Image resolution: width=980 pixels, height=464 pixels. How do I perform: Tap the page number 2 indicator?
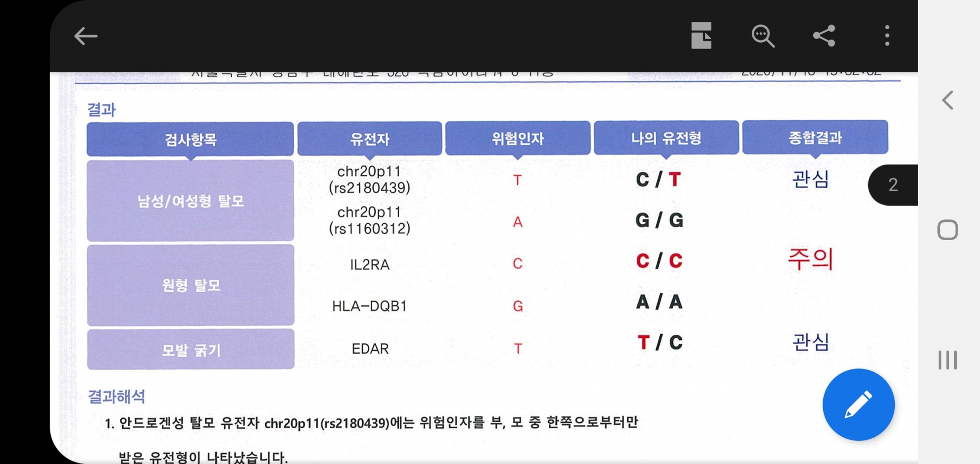tap(893, 185)
